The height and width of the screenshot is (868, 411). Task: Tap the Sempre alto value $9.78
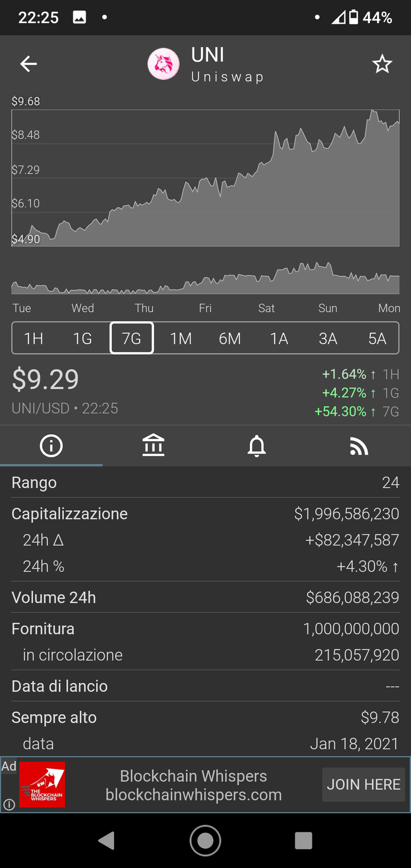380,717
